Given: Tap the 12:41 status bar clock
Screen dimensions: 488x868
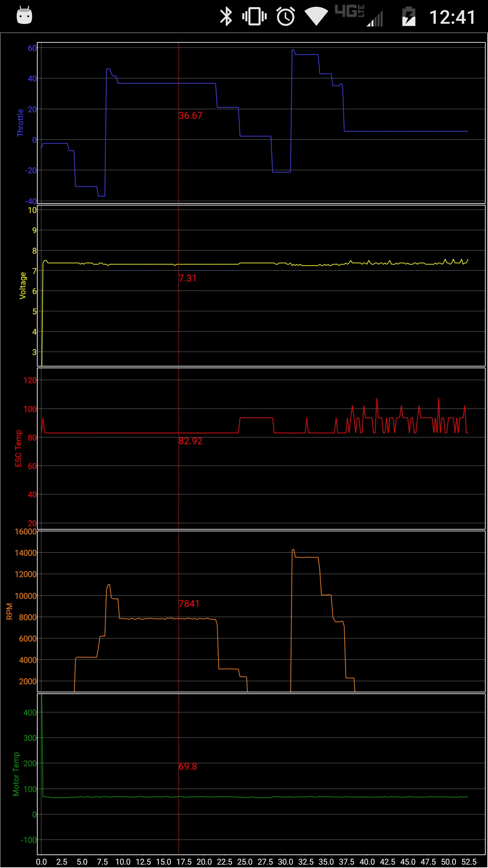Looking at the screenshot, I should (x=452, y=17).
